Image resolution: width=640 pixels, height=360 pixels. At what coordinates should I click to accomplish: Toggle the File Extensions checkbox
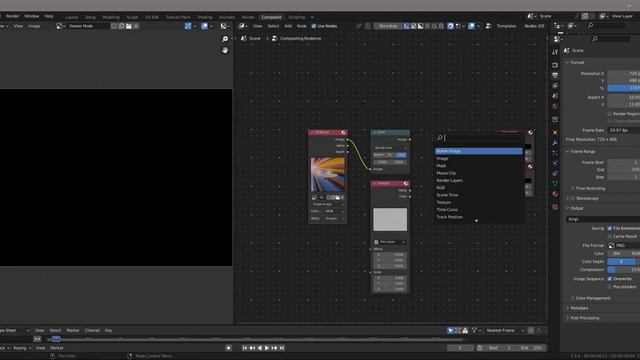[x=610, y=229]
